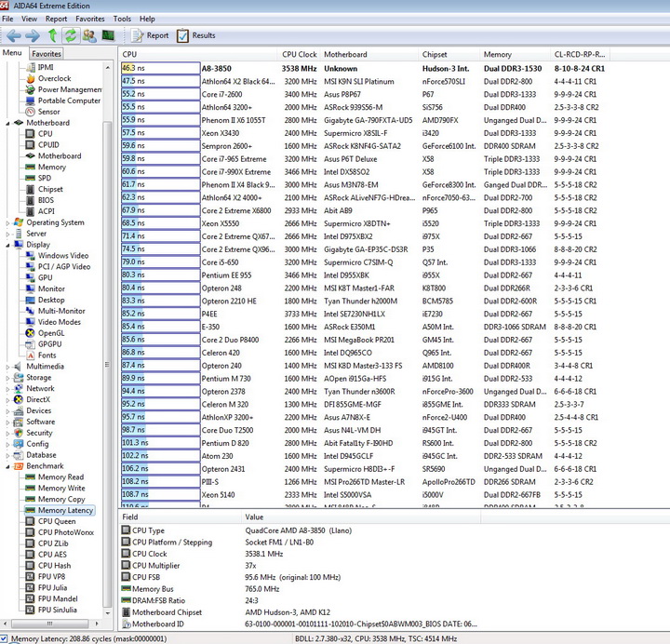670x644 pixels.
Task: Open the View menu
Action: [x=29, y=19]
